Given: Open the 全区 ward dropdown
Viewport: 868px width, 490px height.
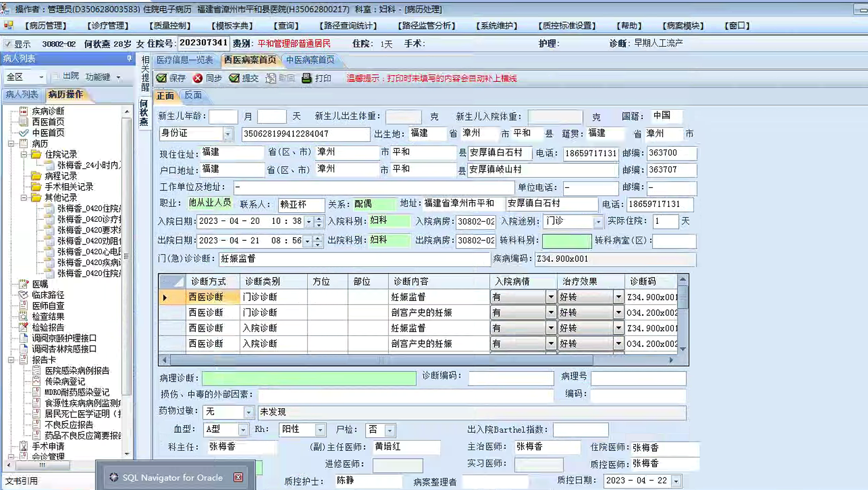Looking at the screenshot, I should point(41,77).
